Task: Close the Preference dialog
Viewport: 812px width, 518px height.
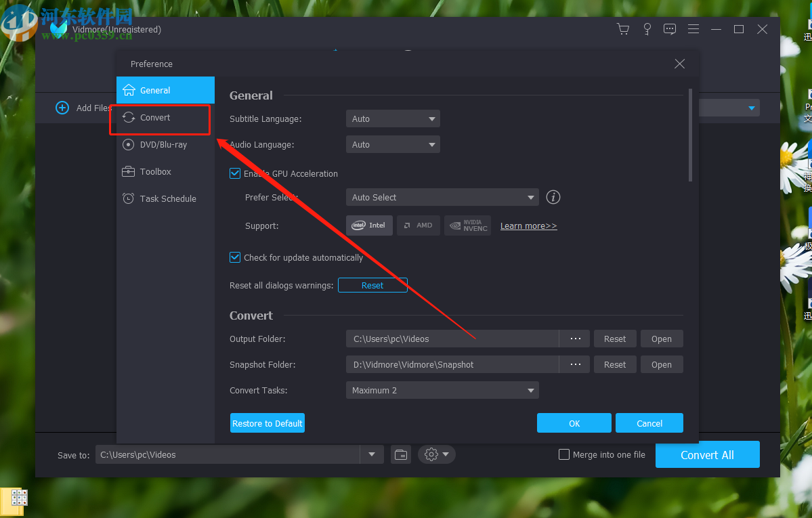Action: click(679, 64)
